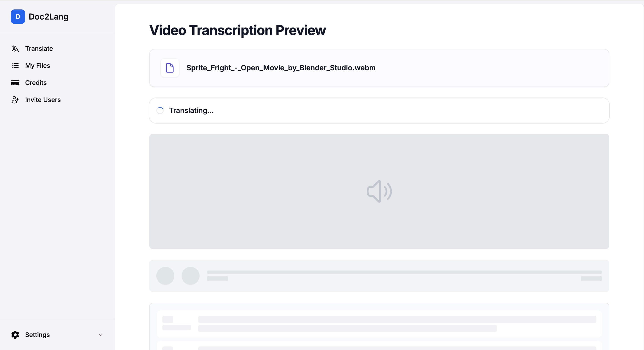Click the Translating spinner indicator
Image resolution: width=644 pixels, height=350 pixels.
[x=160, y=110]
